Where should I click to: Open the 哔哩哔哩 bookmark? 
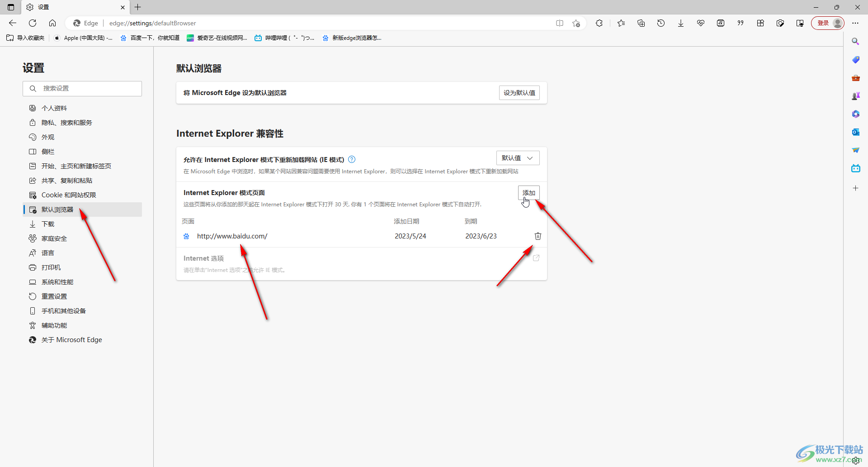(284, 38)
